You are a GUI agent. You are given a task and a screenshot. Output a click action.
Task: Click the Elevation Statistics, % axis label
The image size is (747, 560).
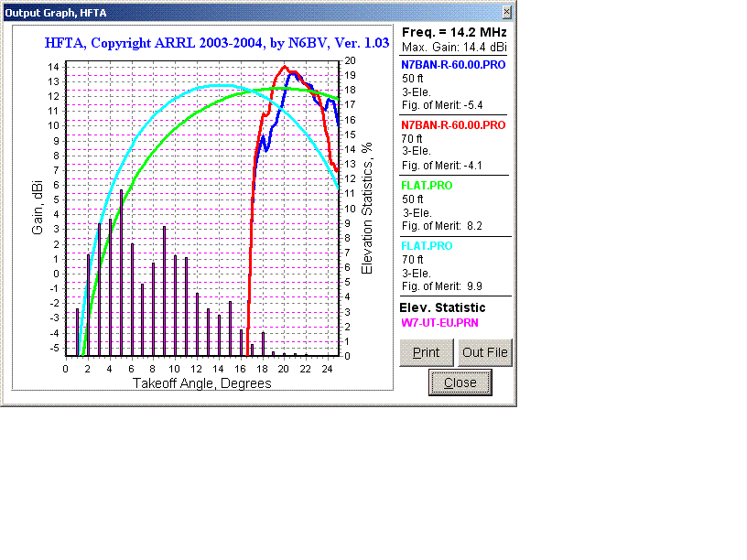pyautogui.click(x=367, y=209)
